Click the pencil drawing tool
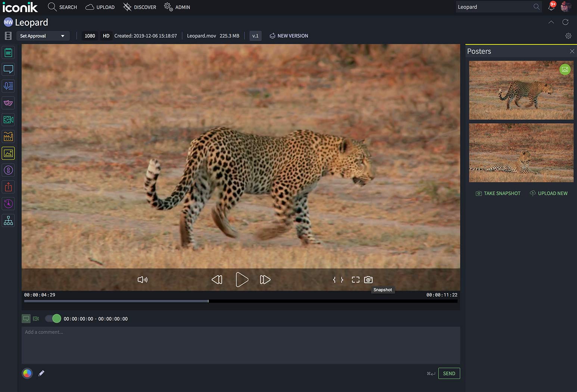This screenshot has height=392, width=577. tap(41, 373)
